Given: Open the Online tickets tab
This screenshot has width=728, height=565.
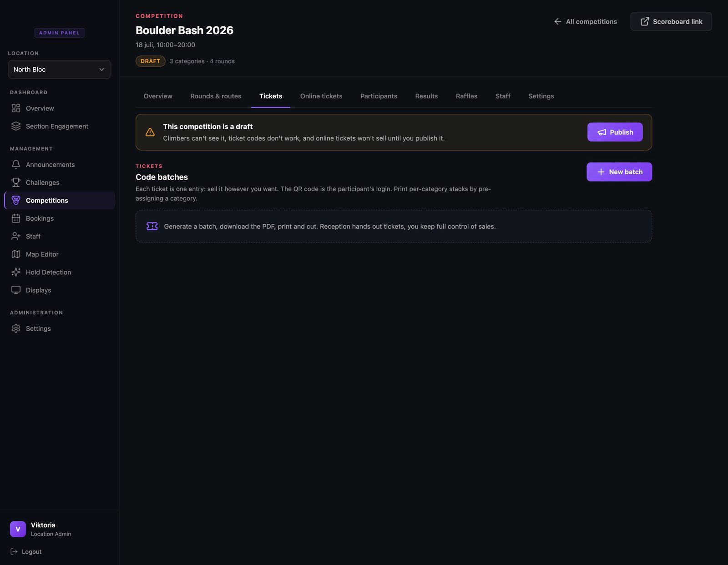Looking at the screenshot, I should [x=321, y=96].
